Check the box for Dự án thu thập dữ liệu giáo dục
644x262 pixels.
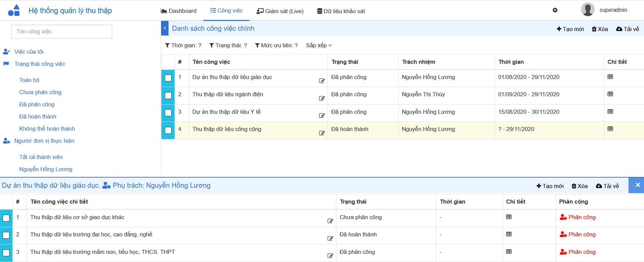(x=168, y=78)
